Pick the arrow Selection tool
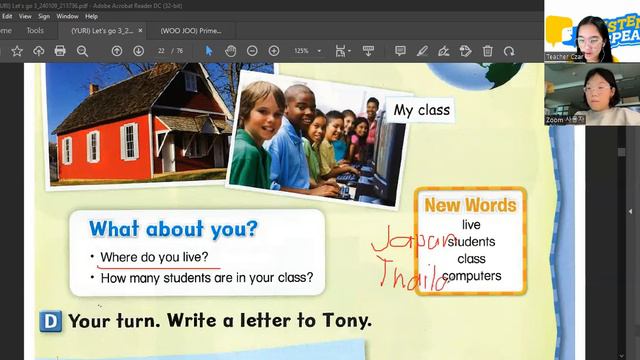This screenshot has width=640, height=360. coord(209,51)
